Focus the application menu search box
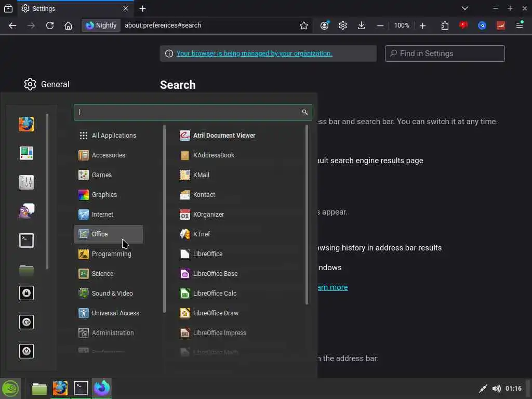This screenshot has height=399, width=532. (x=193, y=112)
